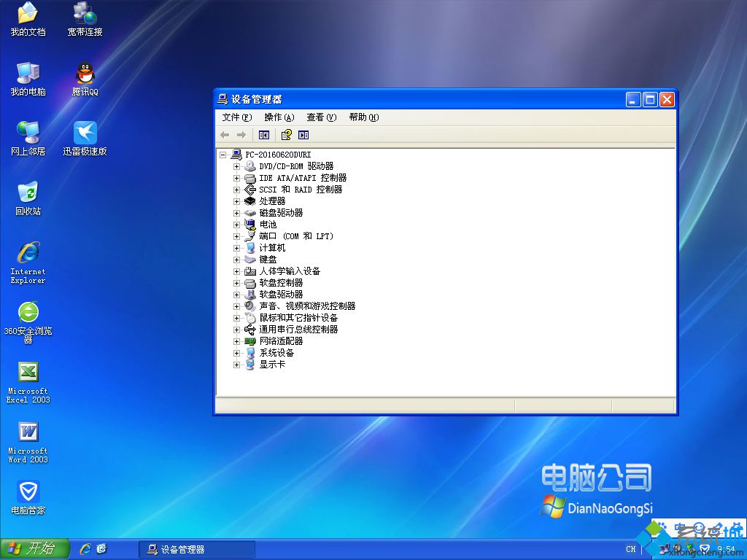Select the 磁盘驱动器 disk drive icon

pos(250,213)
